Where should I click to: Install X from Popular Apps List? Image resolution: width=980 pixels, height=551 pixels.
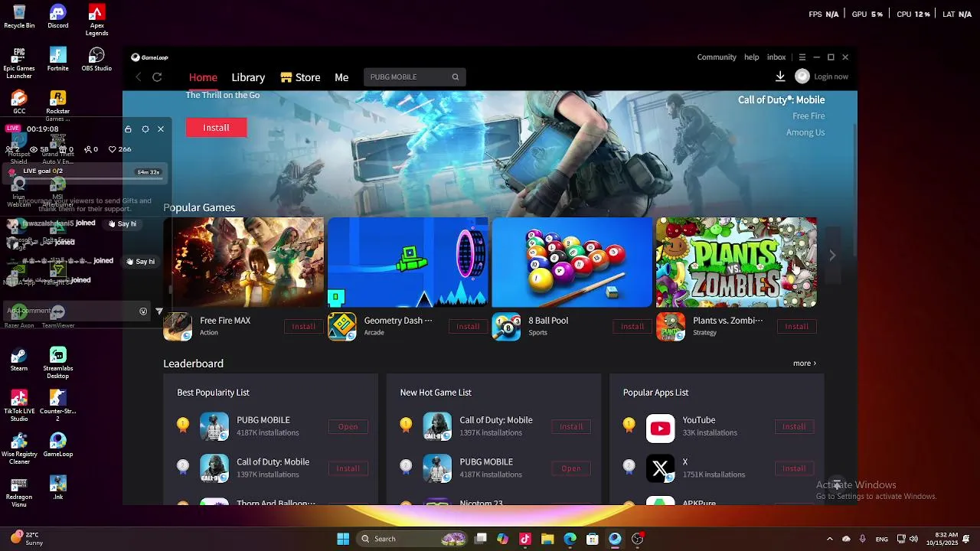tap(794, 468)
